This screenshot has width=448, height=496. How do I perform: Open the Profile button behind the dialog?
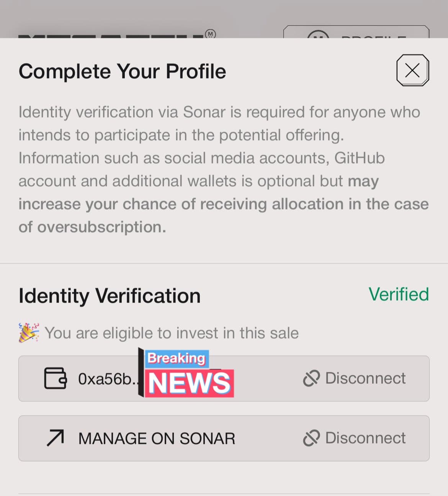[x=356, y=33]
